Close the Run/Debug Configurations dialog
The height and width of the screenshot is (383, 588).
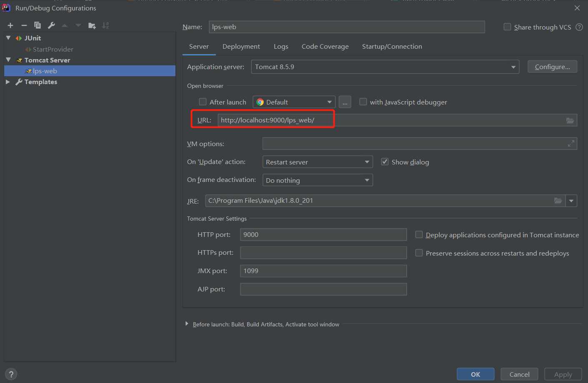[x=577, y=8]
